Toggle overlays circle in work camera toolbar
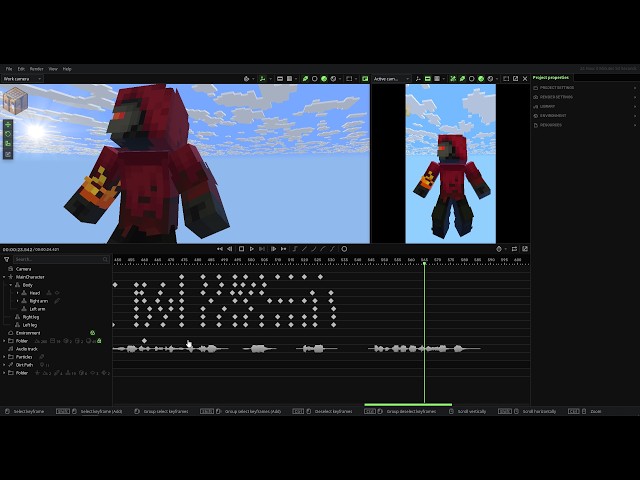The height and width of the screenshot is (480, 640). 314,79
